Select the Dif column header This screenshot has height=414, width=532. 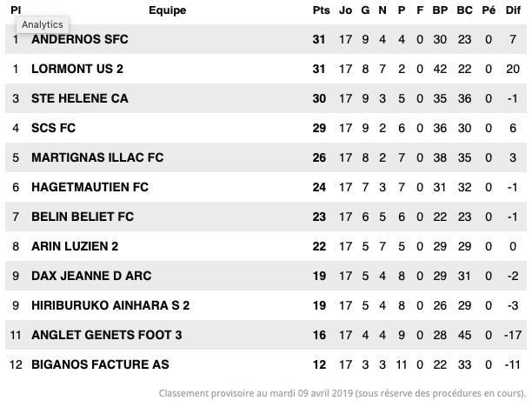[x=513, y=10]
